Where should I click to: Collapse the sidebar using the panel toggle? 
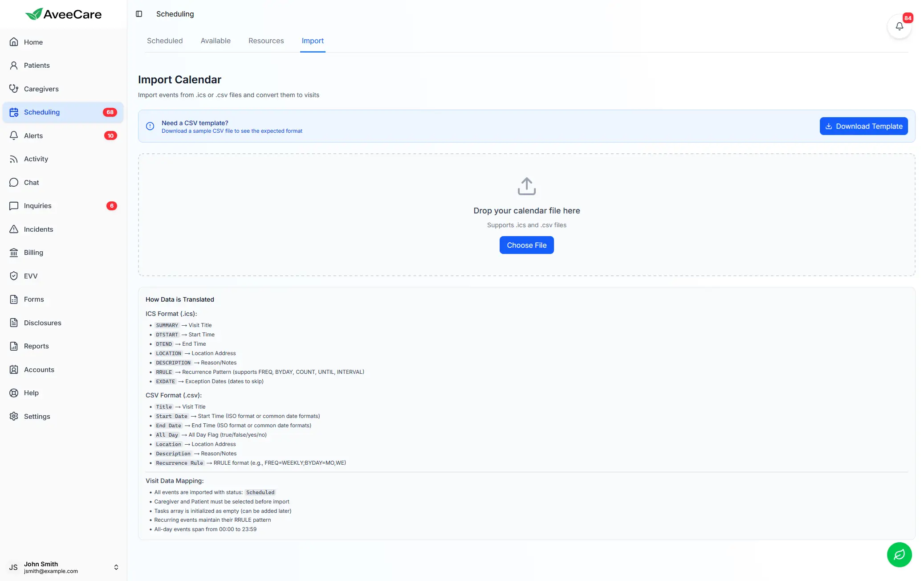coord(139,14)
